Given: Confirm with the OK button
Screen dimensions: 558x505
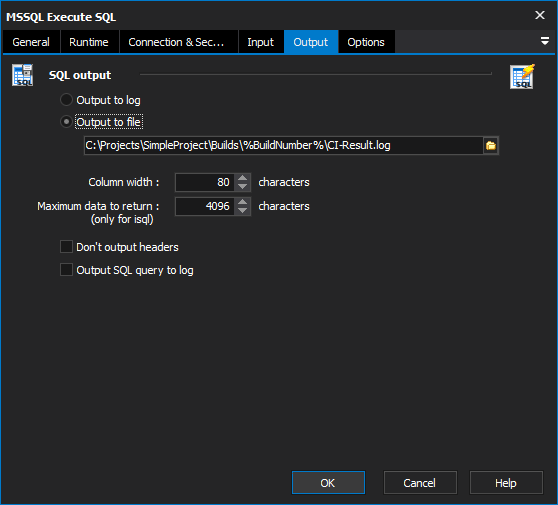Looking at the screenshot, I should 328,483.
